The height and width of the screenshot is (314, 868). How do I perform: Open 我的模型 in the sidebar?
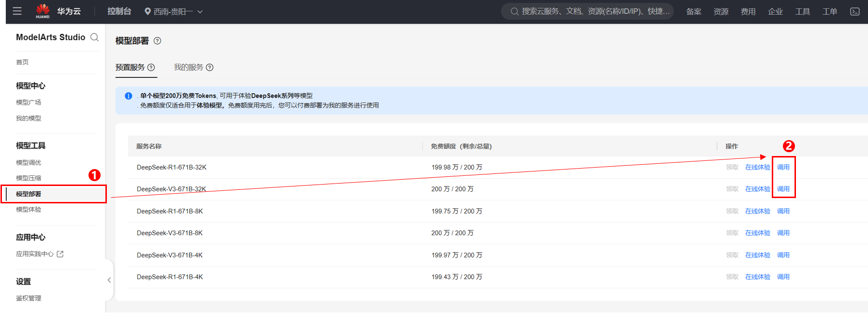(29, 118)
